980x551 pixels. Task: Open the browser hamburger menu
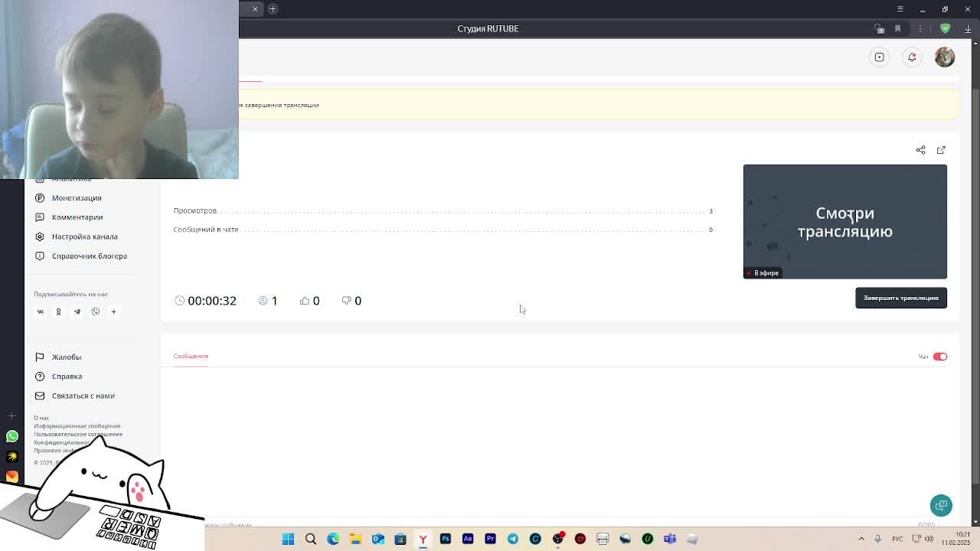pyautogui.click(x=900, y=9)
